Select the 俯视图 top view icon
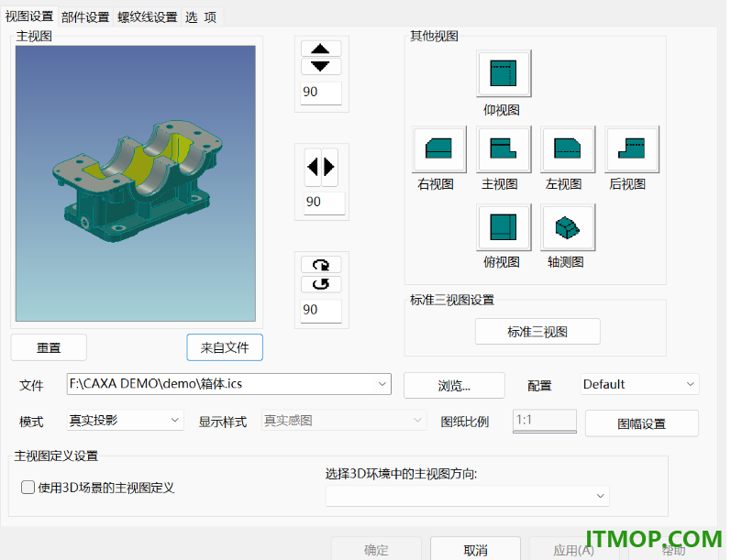This screenshot has width=731, height=560. [504, 227]
